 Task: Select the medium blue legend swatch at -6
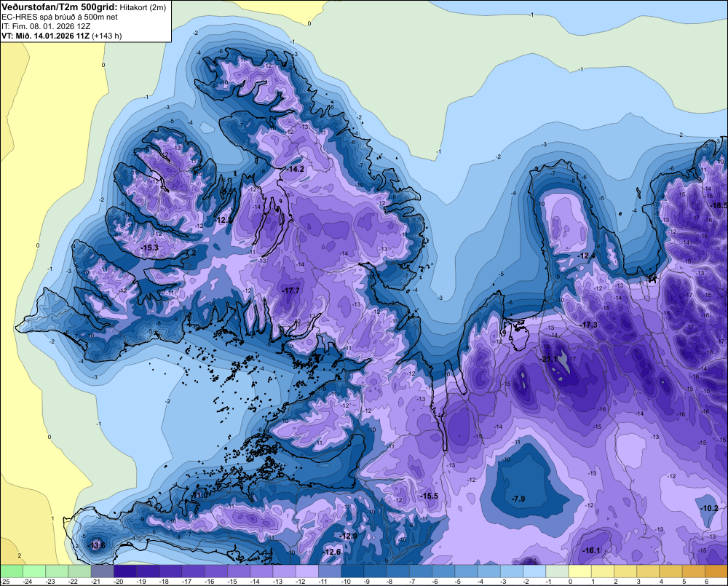point(444,571)
